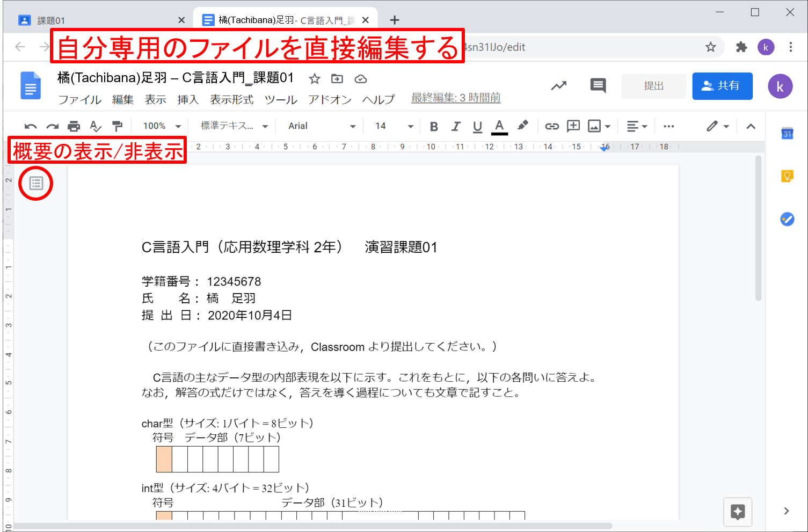The image size is (808, 532).
Task: Hide the menus with the up chevron
Action: [x=751, y=127]
